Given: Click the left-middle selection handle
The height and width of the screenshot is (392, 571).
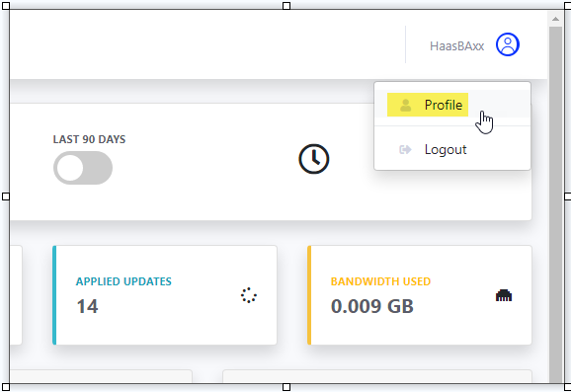Looking at the screenshot, I should point(6,196).
